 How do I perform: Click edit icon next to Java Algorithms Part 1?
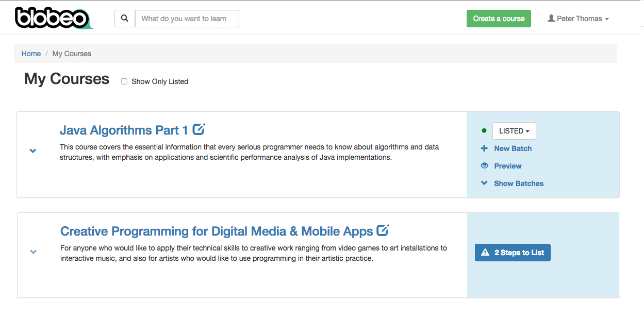[199, 129]
